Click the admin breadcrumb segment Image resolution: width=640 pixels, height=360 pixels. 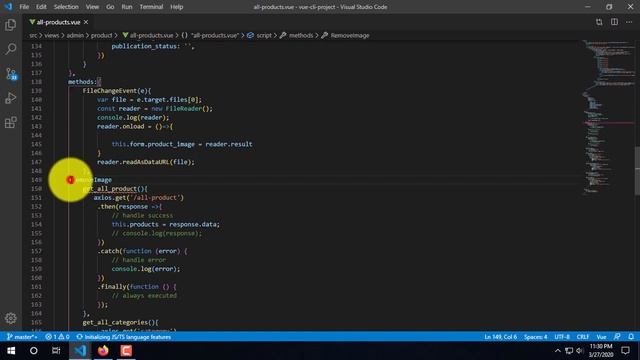pos(75,36)
